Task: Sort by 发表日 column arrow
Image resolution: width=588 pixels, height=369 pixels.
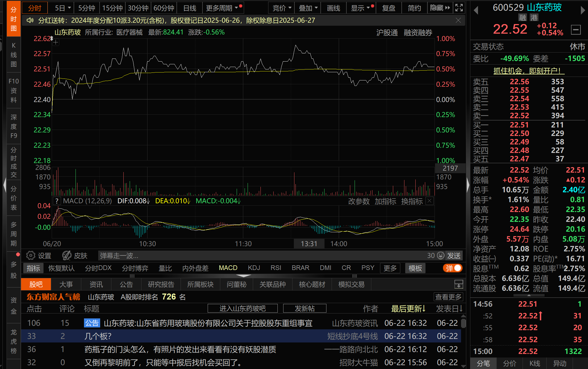Action: tap(449, 309)
